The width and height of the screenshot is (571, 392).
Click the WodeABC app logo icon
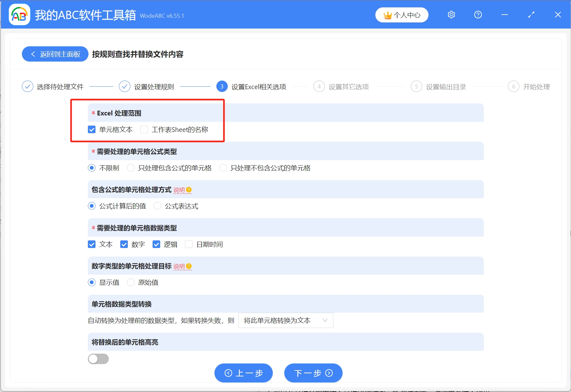(19, 15)
